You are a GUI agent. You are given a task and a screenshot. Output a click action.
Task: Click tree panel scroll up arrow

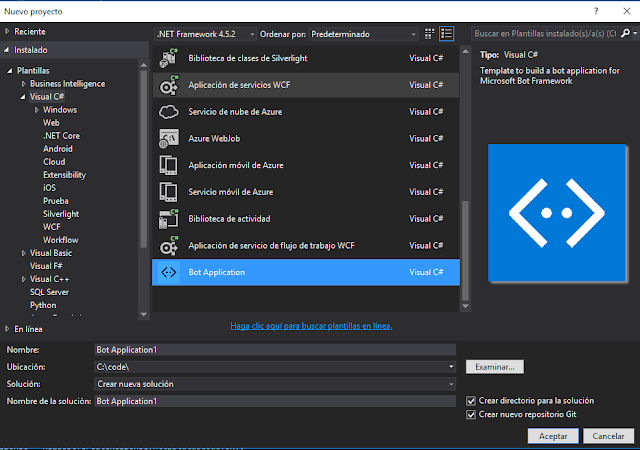(x=143, y=65)
